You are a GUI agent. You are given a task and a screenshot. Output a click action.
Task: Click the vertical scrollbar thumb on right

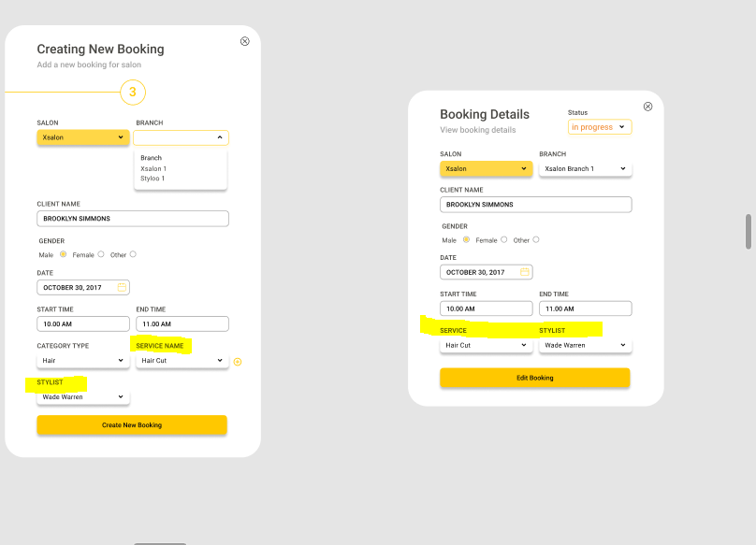[x=749, y=231]
